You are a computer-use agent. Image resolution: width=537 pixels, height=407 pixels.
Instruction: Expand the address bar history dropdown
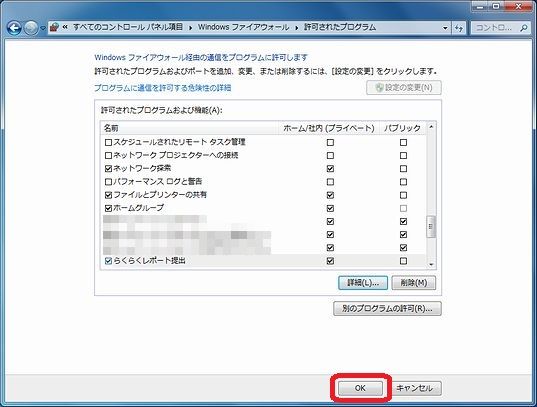pos(445,28)
